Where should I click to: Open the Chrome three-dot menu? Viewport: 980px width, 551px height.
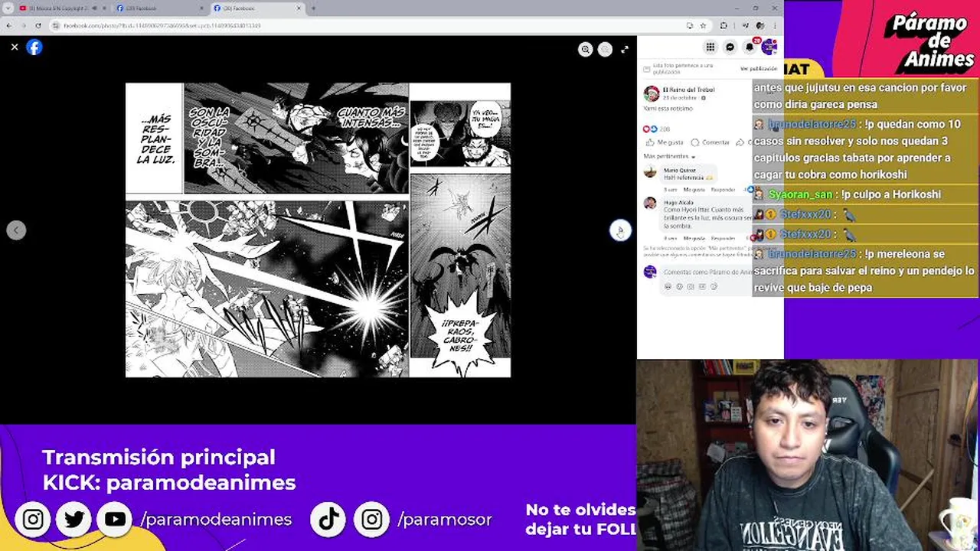tap(775, 25)
